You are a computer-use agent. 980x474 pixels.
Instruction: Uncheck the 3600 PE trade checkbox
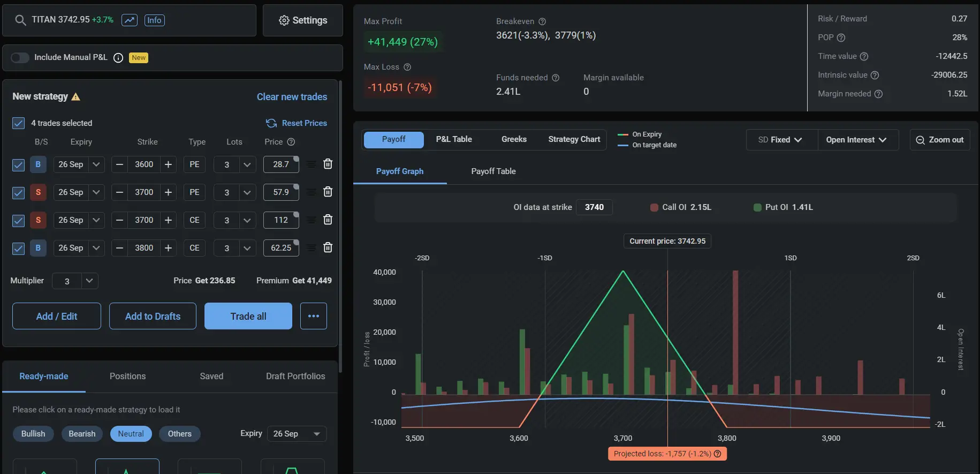click(x=18, y=164)
